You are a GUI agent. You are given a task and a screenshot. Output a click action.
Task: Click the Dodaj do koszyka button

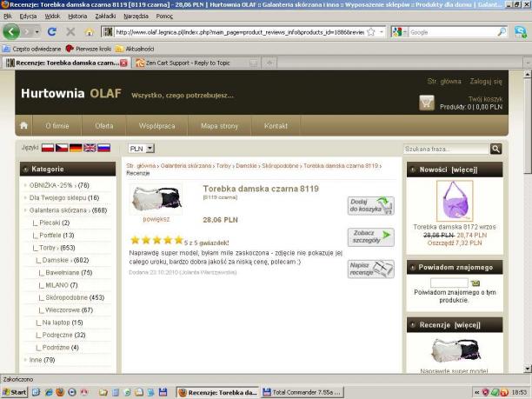(371, 206)
